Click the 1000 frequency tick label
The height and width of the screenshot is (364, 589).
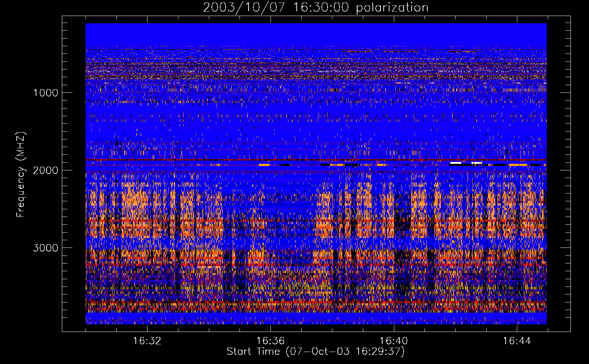(46, 93)
